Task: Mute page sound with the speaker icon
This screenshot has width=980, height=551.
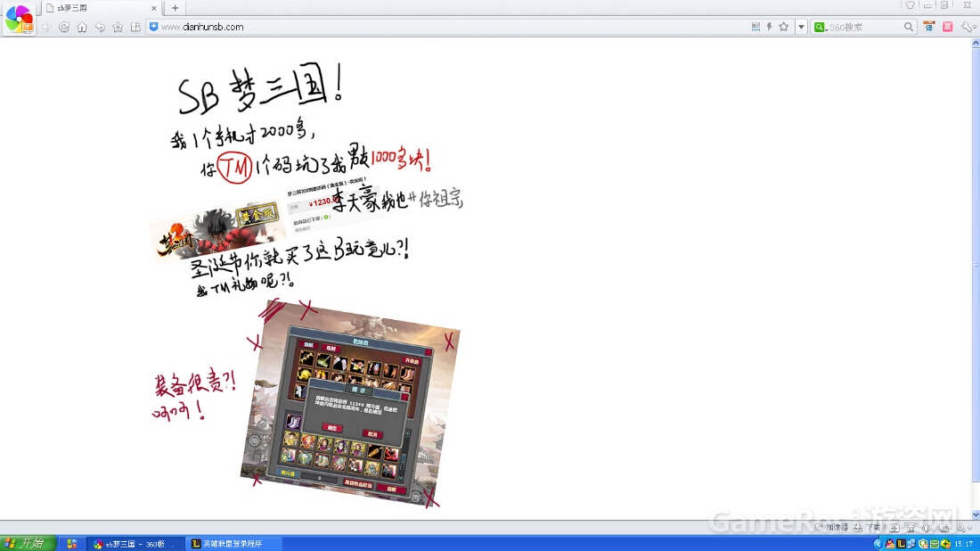Action: pos(927,528)
